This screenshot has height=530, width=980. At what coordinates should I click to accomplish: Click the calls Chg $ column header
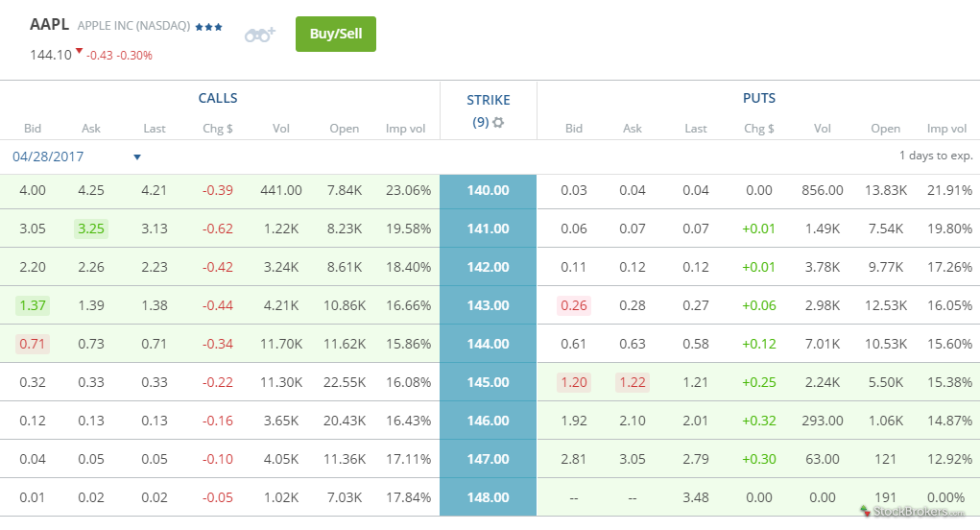pos(218,128)
